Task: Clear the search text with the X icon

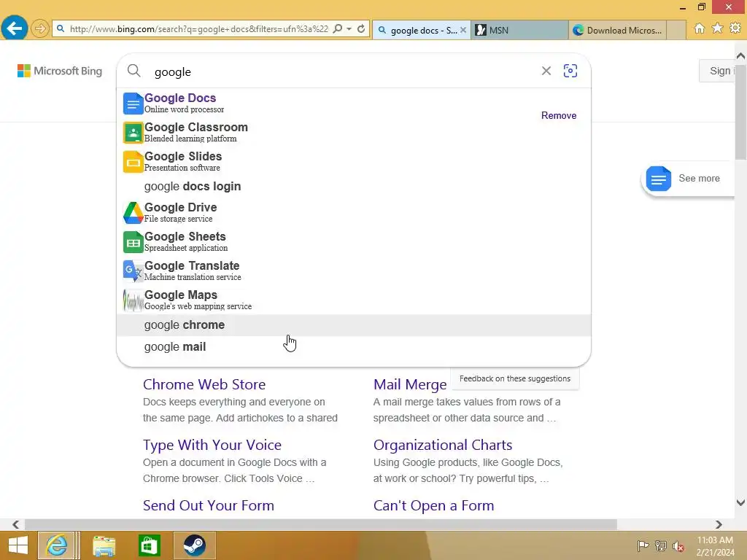Action: pyautogui.click(x=546, y=71)
